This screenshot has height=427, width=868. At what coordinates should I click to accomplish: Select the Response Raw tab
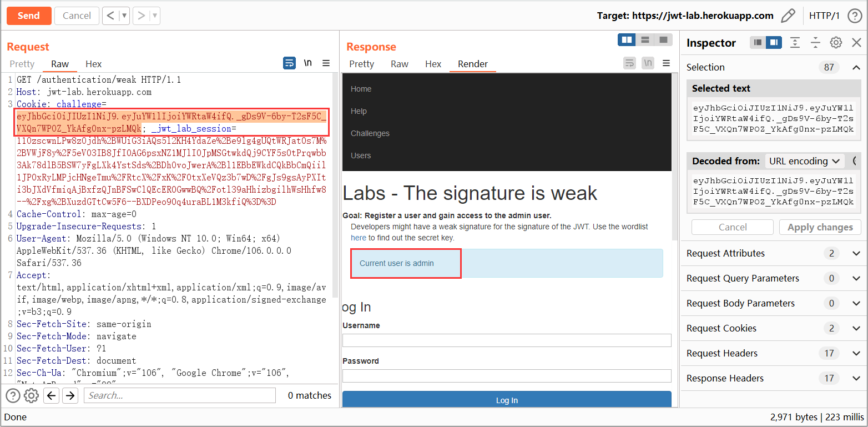click(400, 64)
